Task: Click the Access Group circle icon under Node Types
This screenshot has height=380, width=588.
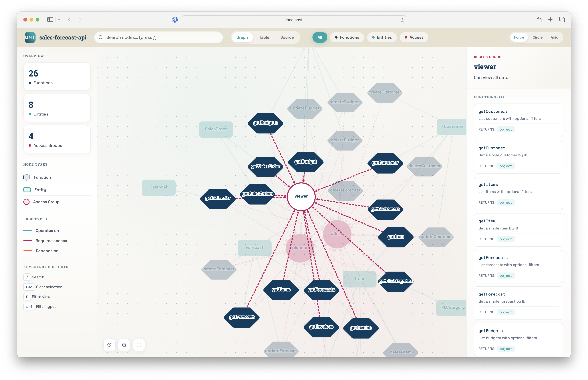Action: click(x=27, y=202)
